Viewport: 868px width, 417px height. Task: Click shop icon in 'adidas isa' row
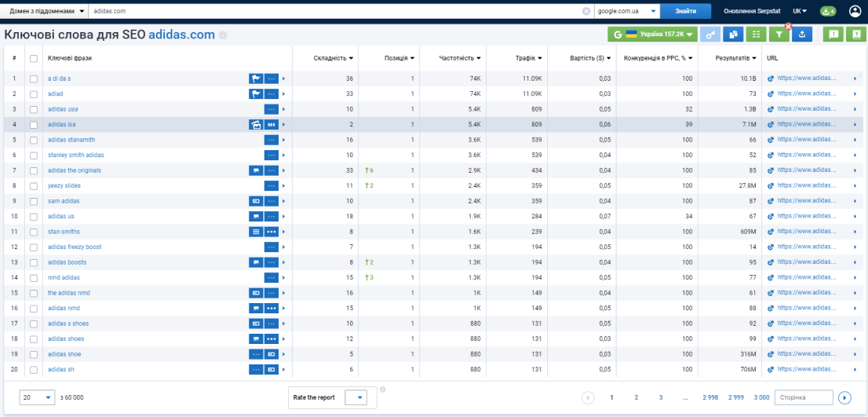coord(256,125)
